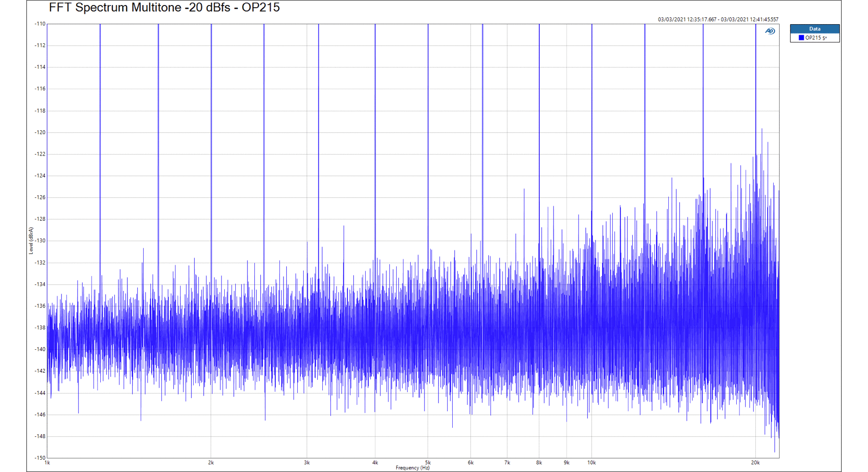Click the -150 level axis tick label

(x=40, y=457)
